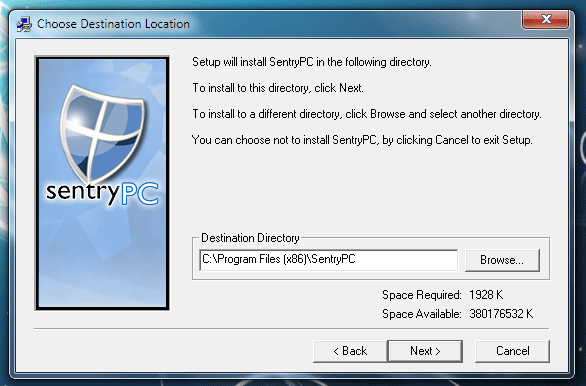This screenshot has width=586, height=386.
Task: Open the Browse directory dialog
Action: coord(502,260)
